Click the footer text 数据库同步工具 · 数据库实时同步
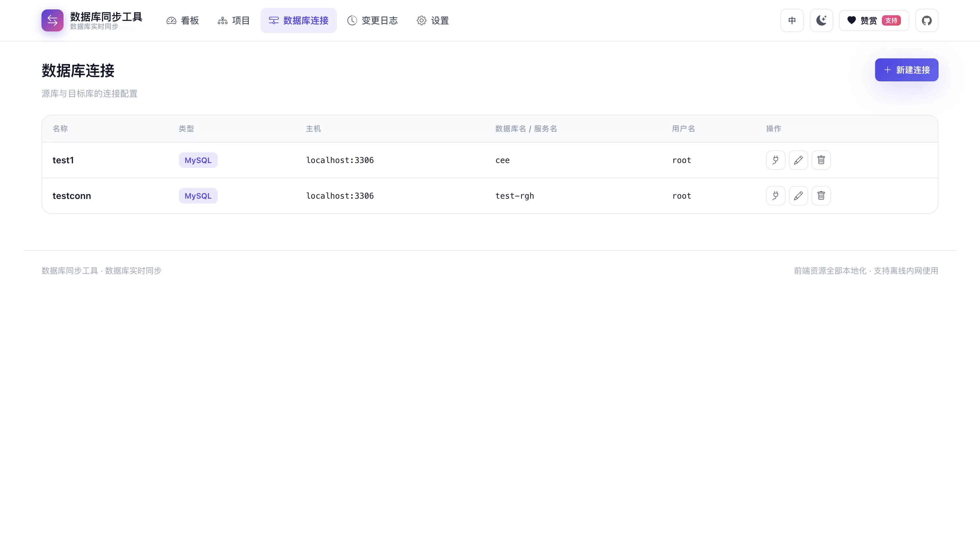 pyautogui.click(x=101, y=271)
